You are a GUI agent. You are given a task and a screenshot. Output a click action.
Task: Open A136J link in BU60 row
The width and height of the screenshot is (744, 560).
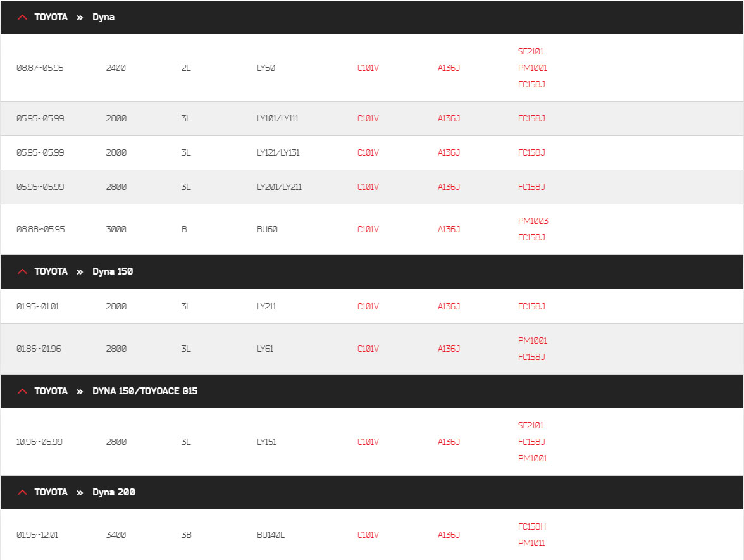click(449, 229)
